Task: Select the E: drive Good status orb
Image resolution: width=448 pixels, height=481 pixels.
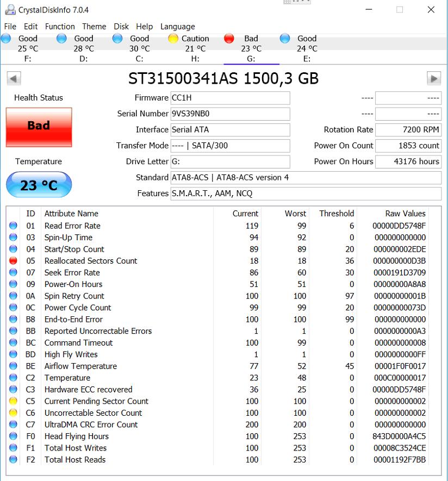Action: click(x=285, y=39)
